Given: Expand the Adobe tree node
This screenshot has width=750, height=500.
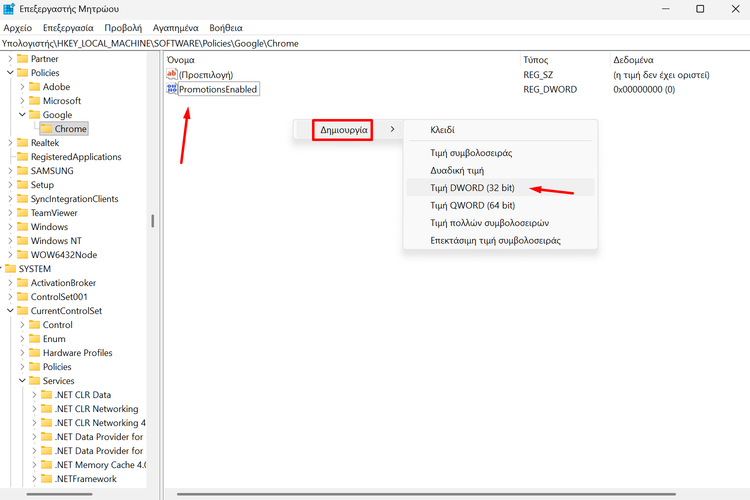Looking at the screenshot, I should pyautogui.click(x=22, y=87).
